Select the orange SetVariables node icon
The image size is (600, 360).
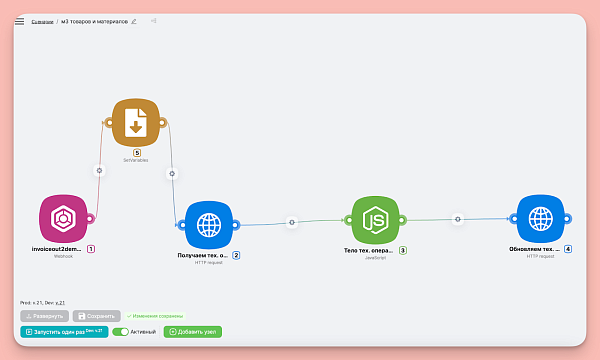click(x=136, y=122)
